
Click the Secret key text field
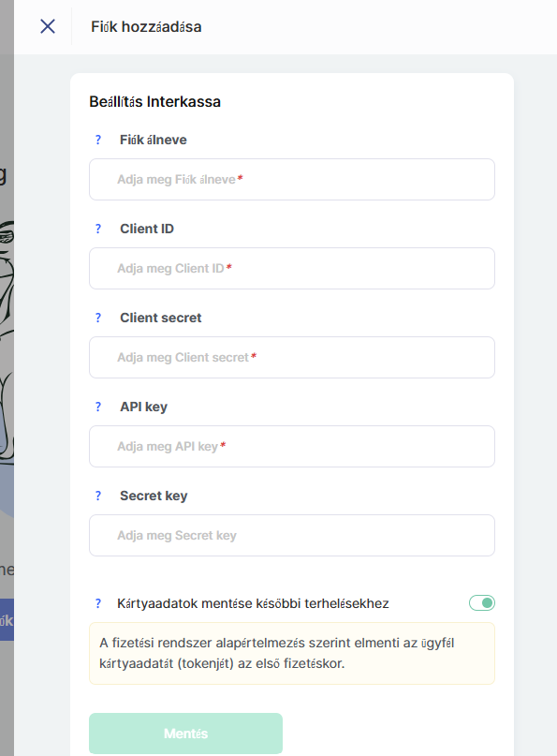click(292, 535)
